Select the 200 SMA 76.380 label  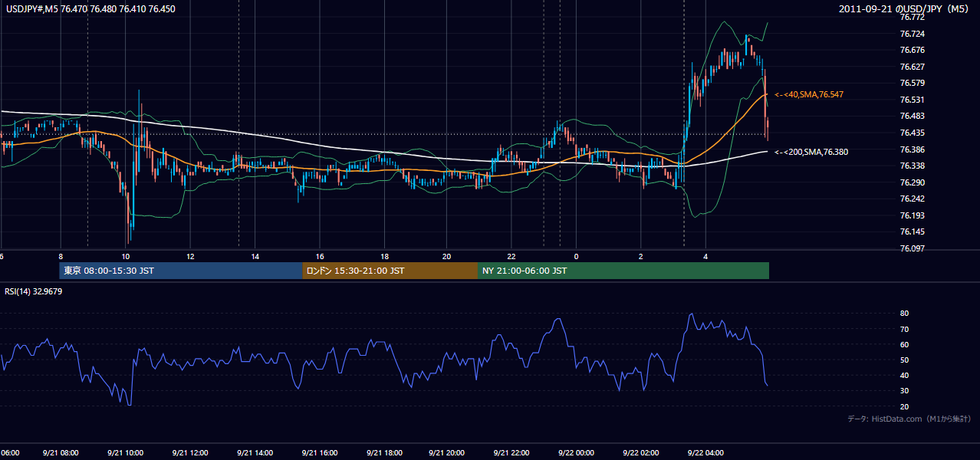(x=811, y=152)
